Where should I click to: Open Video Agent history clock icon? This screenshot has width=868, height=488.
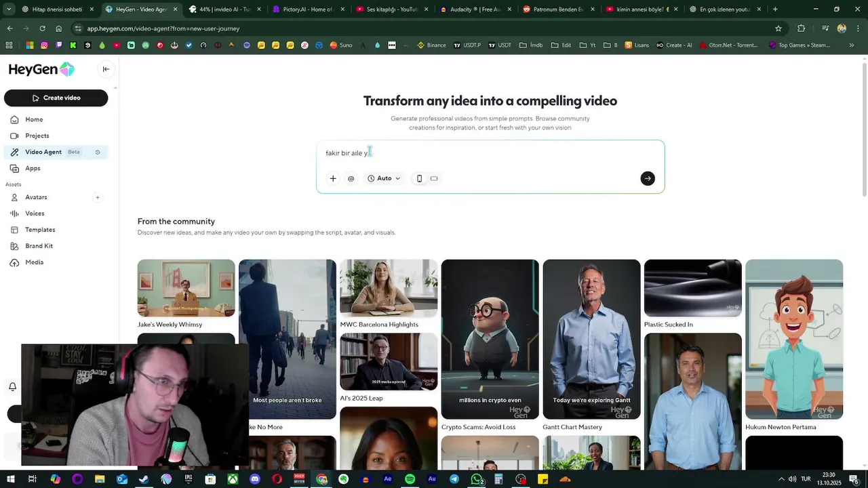pyautogui.click(x=98, y=152)
